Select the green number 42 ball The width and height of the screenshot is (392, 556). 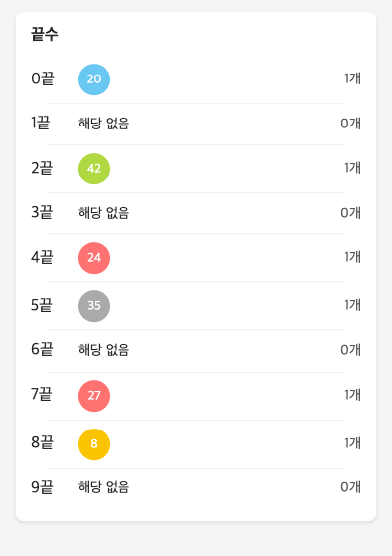94,169
